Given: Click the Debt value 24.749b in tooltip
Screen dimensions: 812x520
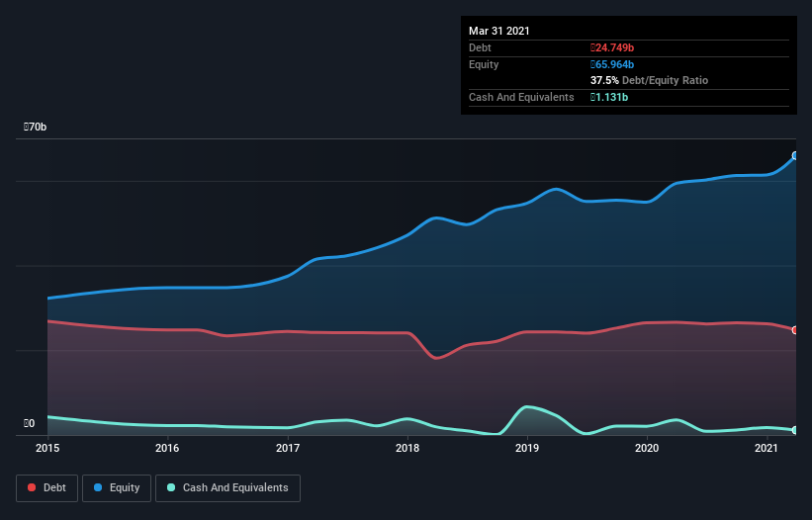Looking at the screenshot, I should (612, 47).
